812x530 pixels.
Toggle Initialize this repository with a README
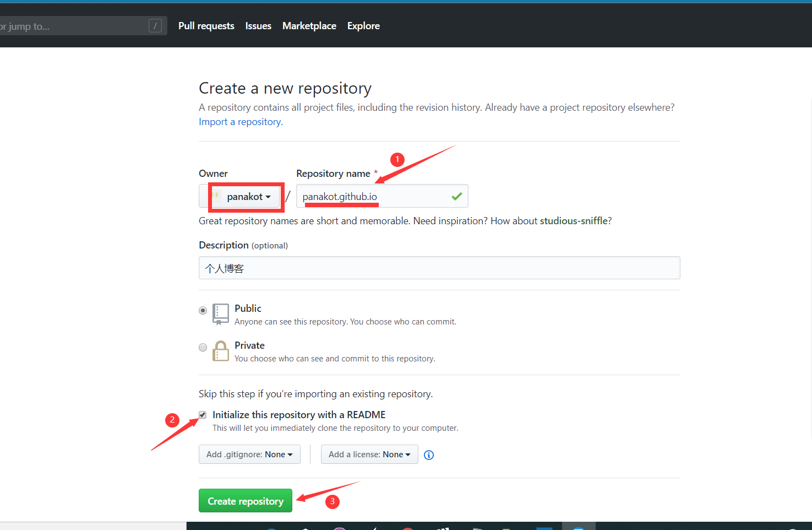(203, 415)
